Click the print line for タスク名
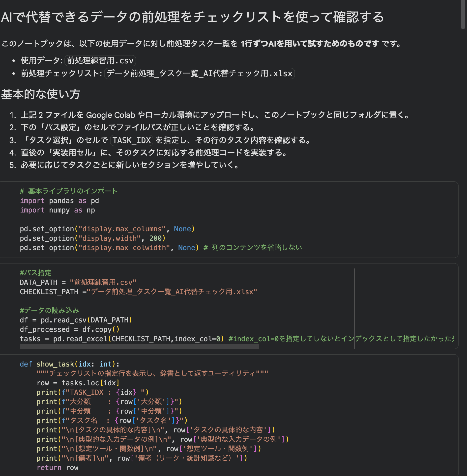The image size is (467, 476). pos(112,421)
